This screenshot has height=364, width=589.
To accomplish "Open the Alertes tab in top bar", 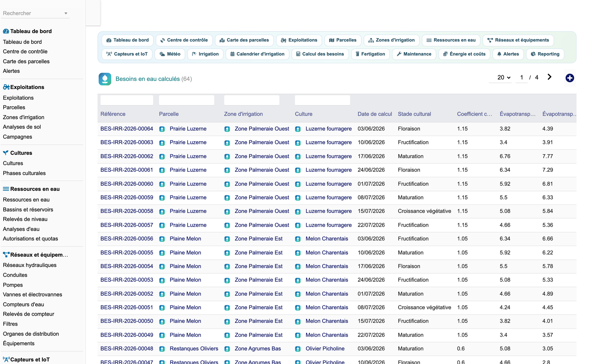I will [x=508, y=54].
